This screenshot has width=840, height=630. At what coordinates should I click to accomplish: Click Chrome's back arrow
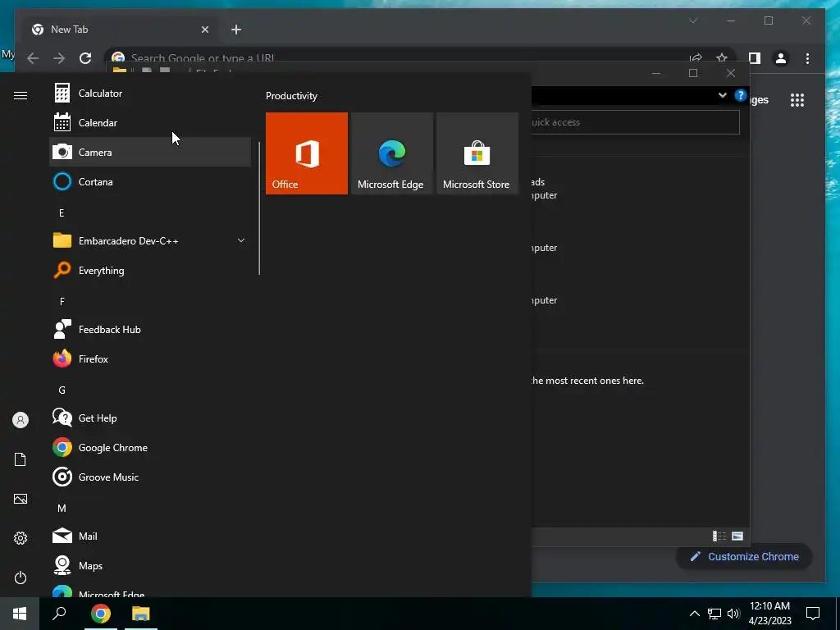(x=33, y=58)
